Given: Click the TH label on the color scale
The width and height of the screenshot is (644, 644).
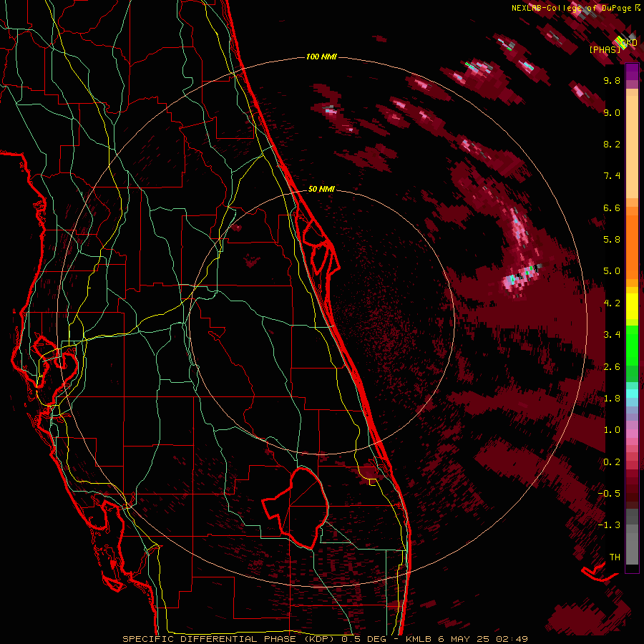Looking at the screenshot, I should pyautogui.click(x=615, y=557).
